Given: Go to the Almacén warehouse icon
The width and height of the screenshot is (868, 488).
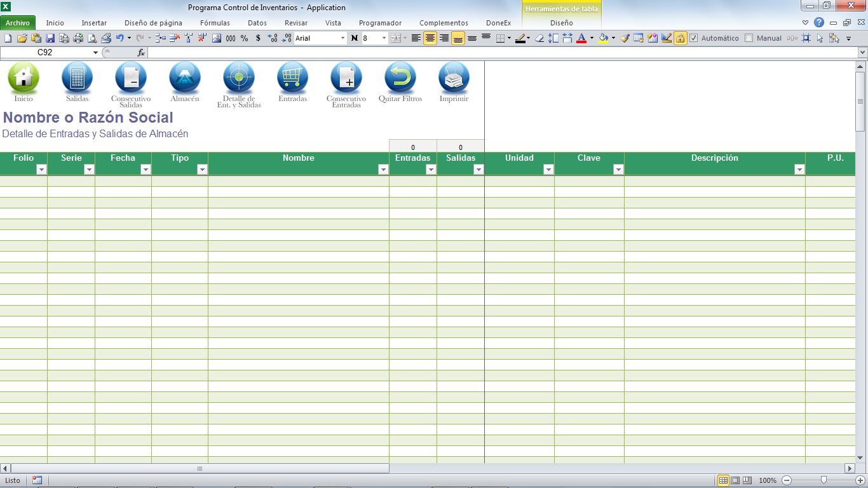Looking at the screenshot, I should coord(185,78).
